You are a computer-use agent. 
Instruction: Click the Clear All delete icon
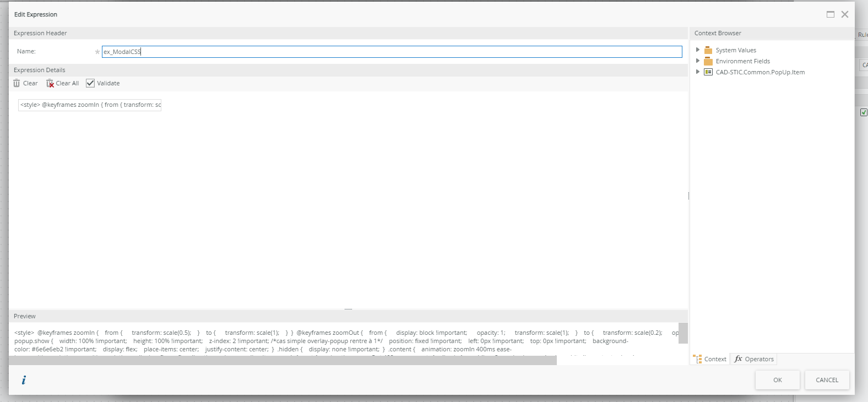pyautogui.click(x=50, y=83)
